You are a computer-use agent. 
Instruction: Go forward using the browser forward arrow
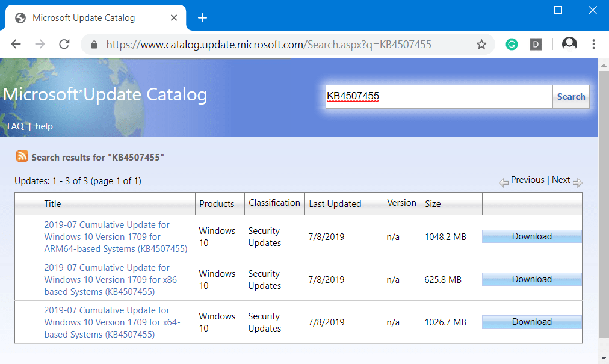[x=40, y=44]
